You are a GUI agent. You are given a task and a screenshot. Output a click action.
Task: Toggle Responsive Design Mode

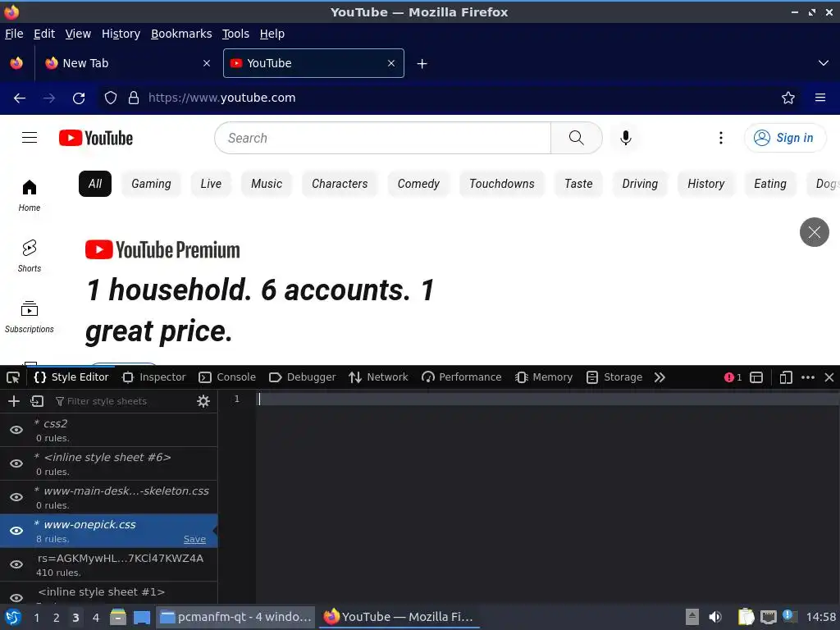(785, 377)
